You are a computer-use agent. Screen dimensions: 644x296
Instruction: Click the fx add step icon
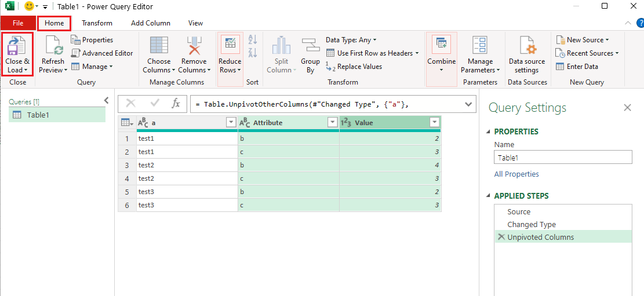pyautogui.click(x=176, y=104)
